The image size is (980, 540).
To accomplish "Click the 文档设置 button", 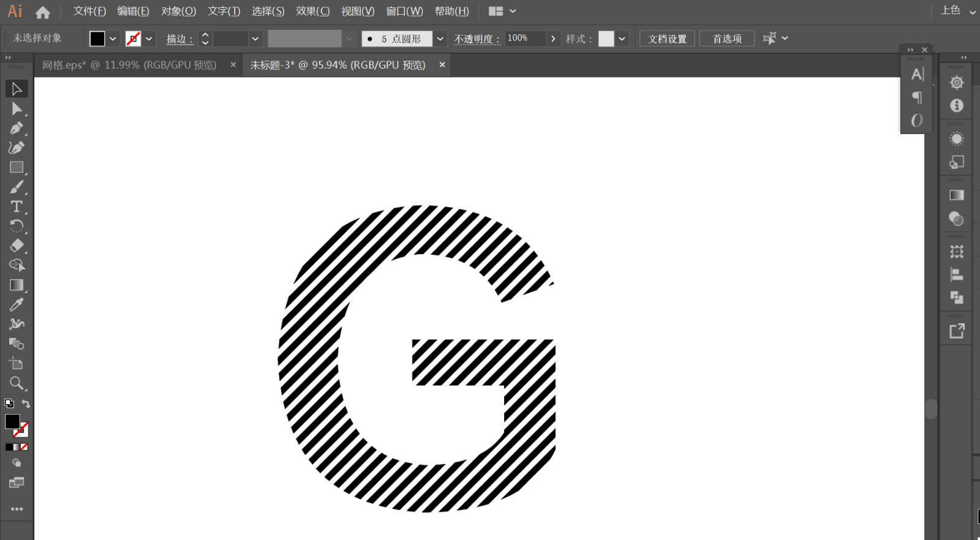I will 668,39.
